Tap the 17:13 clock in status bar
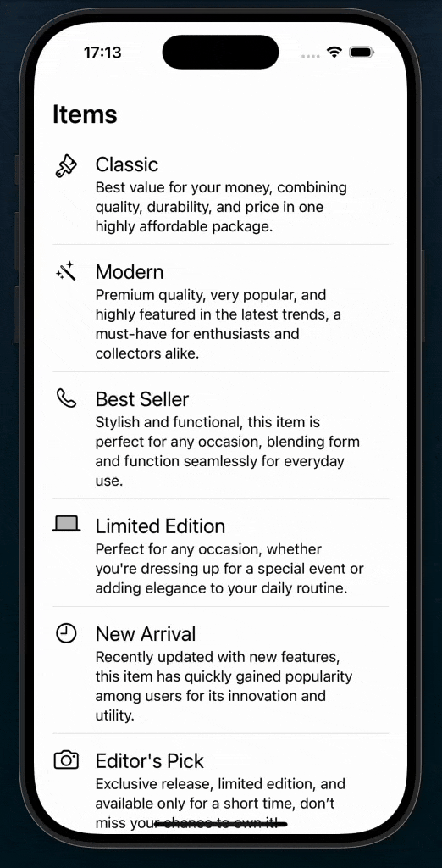Image resolution: width=442 pixels, height=868 pixels. tap(102, 53)
